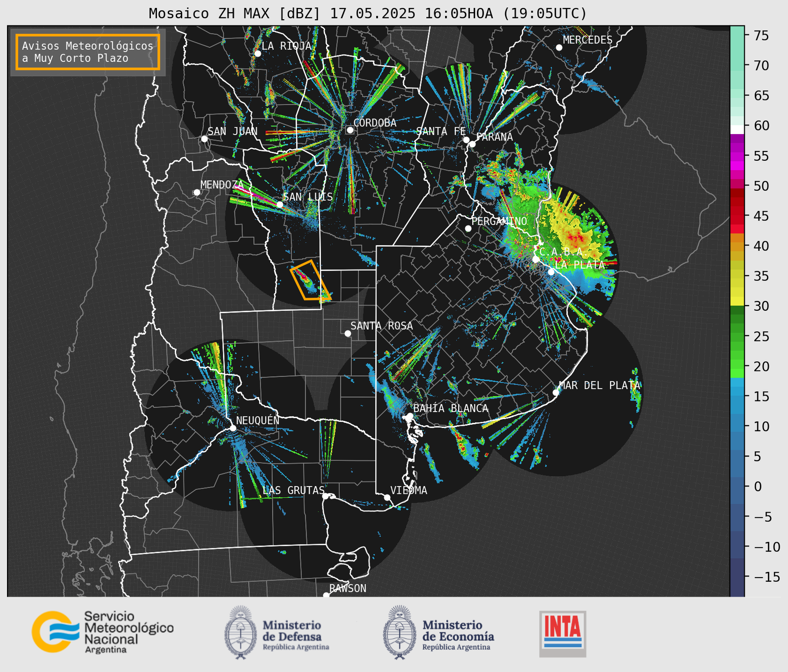Click the NEUQUÉN city label
The image size is (788, 672).
click(x=258, y=421)
